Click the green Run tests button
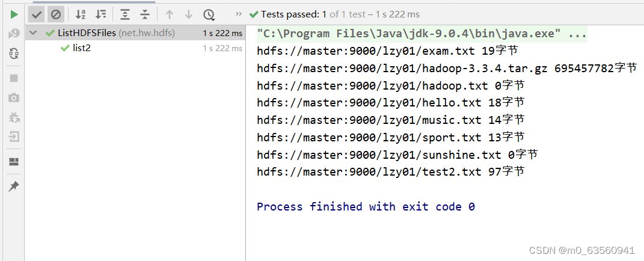This screenshot has height=261, width=644. tap(14, 14)
